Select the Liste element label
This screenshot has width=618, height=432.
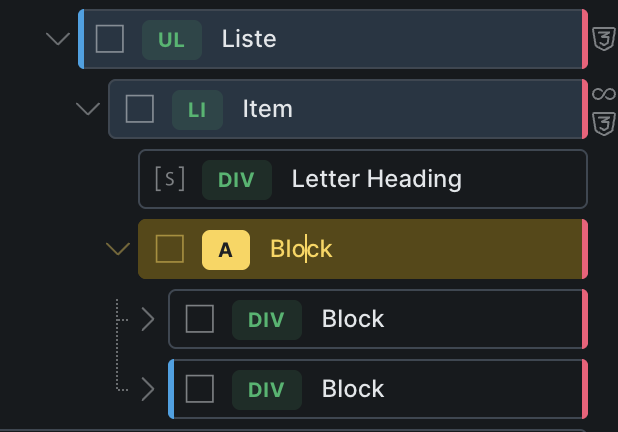(249, 40)
